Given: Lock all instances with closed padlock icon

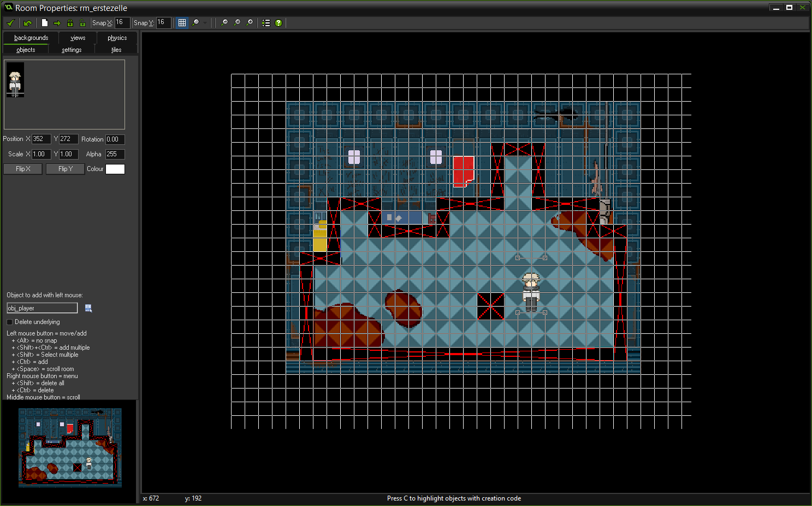Looking at the screenshot, I should 70,23.
